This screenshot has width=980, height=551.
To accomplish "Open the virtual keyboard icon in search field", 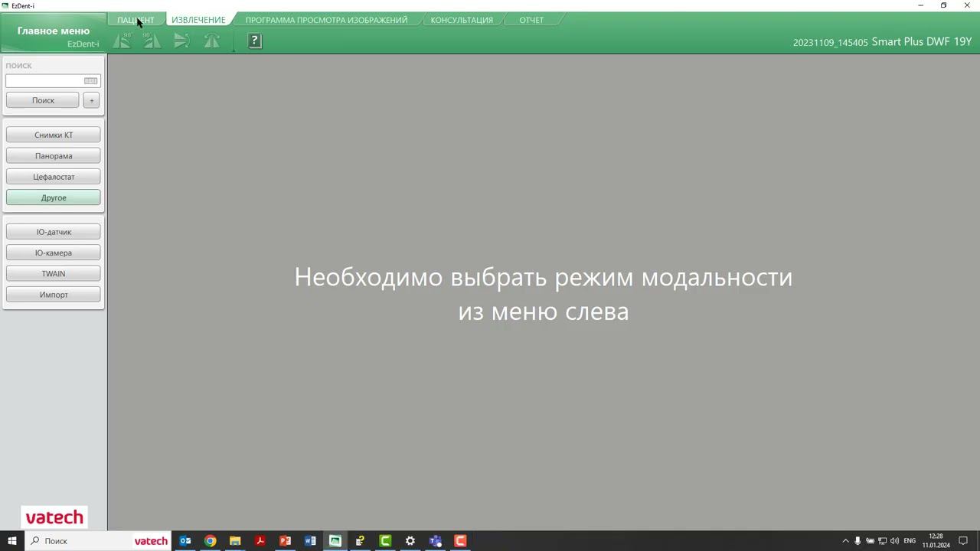I will 91,81.
